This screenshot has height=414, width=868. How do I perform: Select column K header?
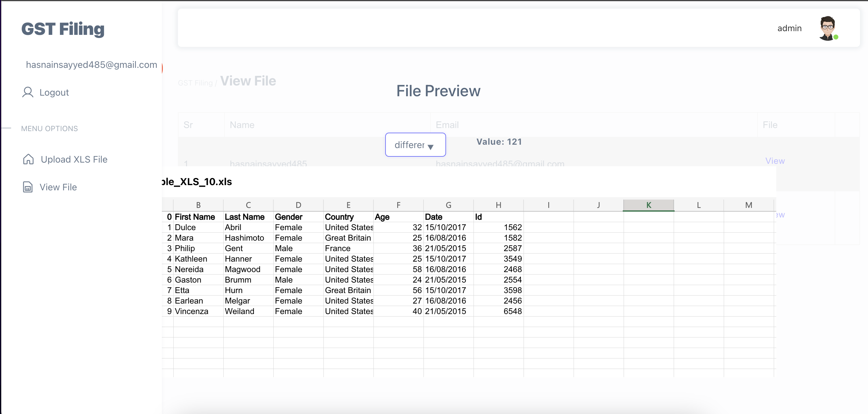click(x=648, y=205)
